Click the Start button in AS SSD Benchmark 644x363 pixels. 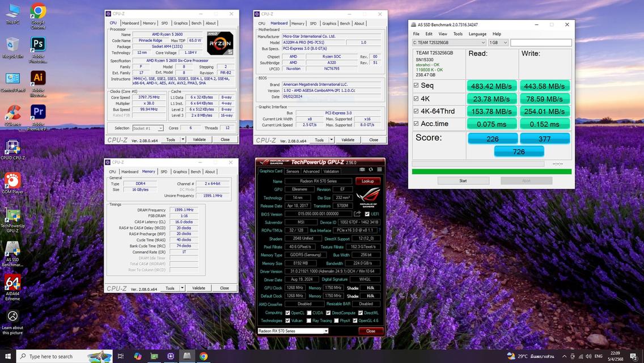(463, 180)
